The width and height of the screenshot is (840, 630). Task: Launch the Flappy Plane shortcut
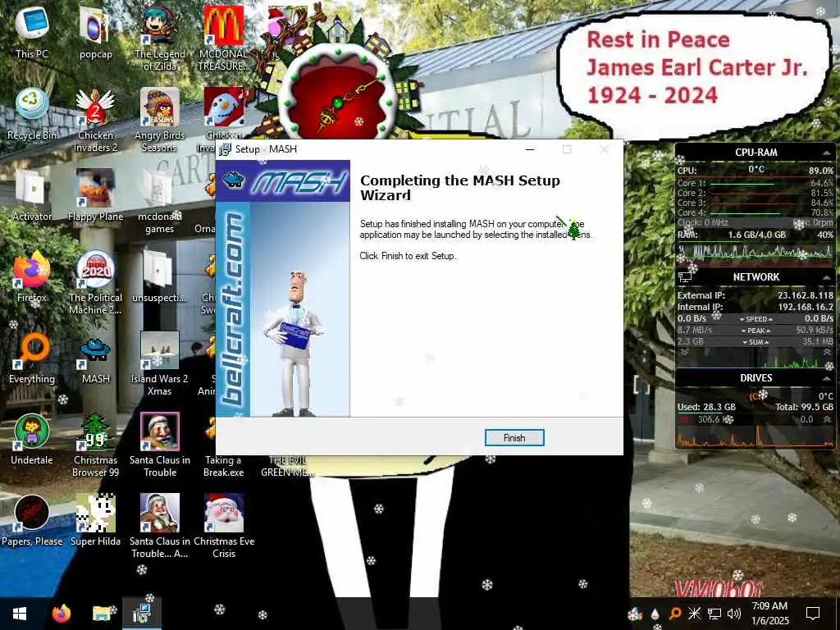click(x=95, y=195)
